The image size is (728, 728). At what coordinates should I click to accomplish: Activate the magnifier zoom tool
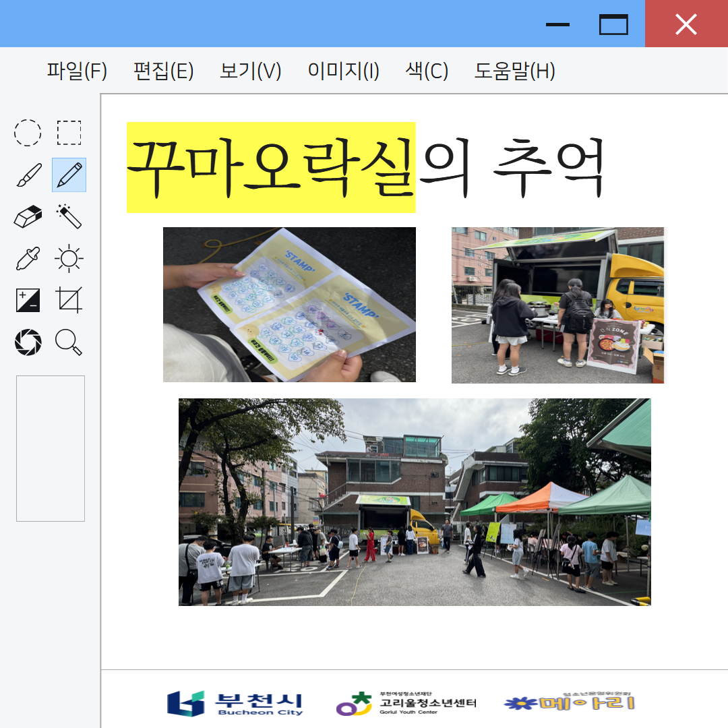[x=69, y=342]
